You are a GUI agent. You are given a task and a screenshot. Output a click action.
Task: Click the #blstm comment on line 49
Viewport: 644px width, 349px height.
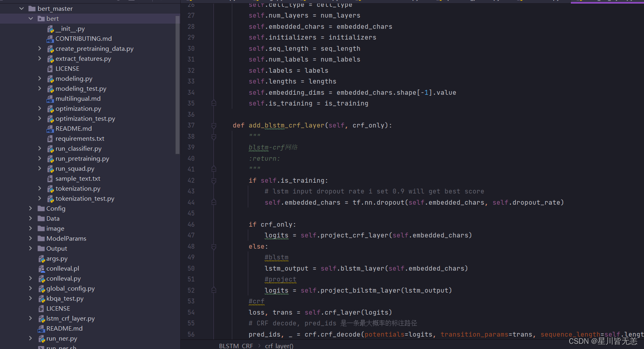pyautogui.click(x=276, y=257)
